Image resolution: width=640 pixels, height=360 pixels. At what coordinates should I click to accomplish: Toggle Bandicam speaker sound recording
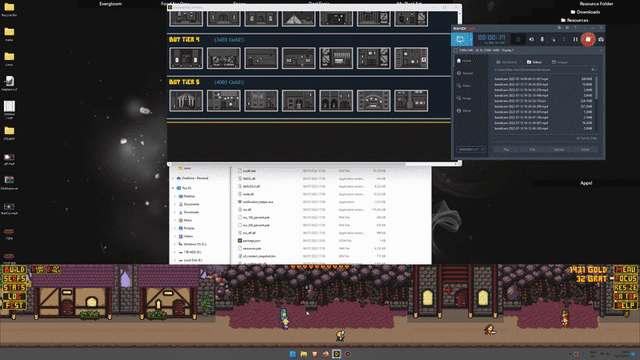click(x=531, y=39)
